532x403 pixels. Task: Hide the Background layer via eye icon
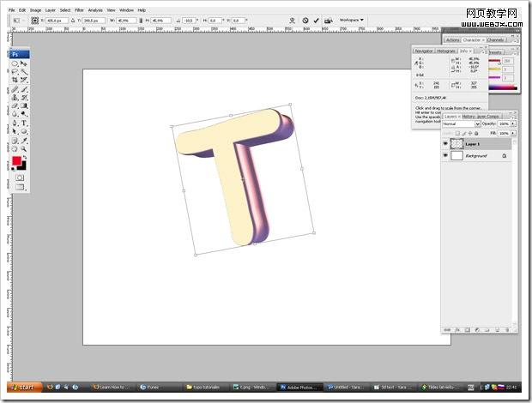[445, 155]
